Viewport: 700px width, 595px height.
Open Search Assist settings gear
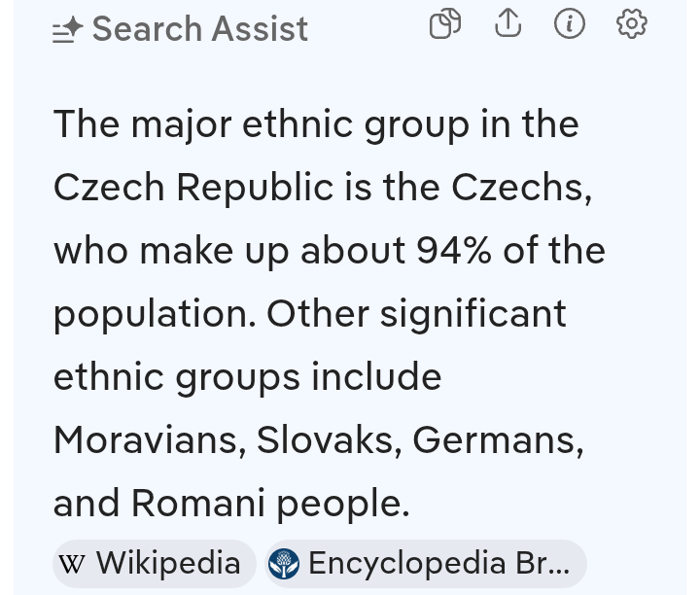(x=632, y=24)
